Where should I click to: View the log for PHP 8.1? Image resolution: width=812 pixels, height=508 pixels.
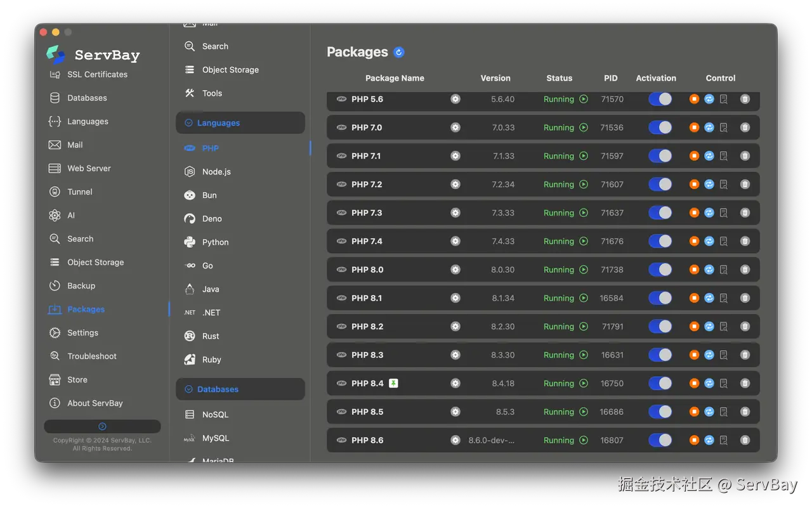coord(724,298)
